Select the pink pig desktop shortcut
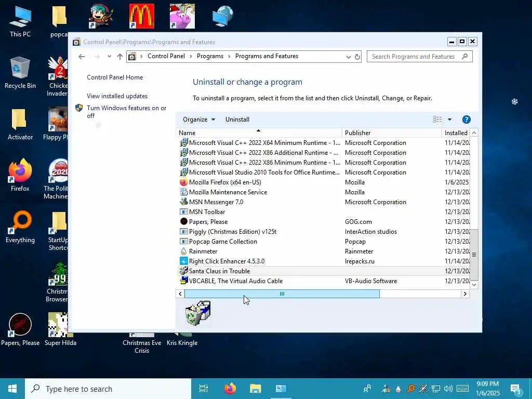 pyautogui.click(x=182, y=16)
